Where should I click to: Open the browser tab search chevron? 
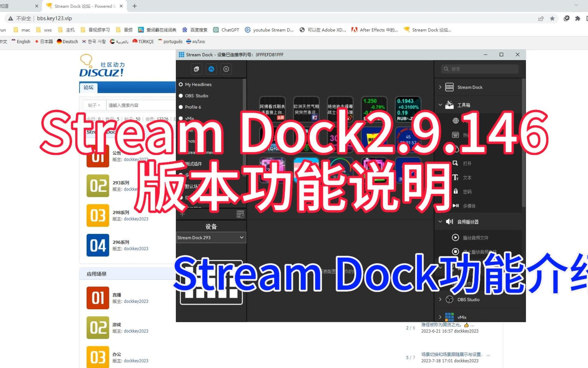576,5
